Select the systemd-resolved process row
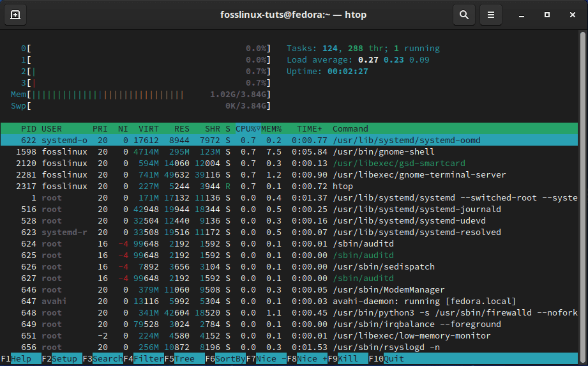This screenshot has width=588, height=366. [x=289, y=233]
